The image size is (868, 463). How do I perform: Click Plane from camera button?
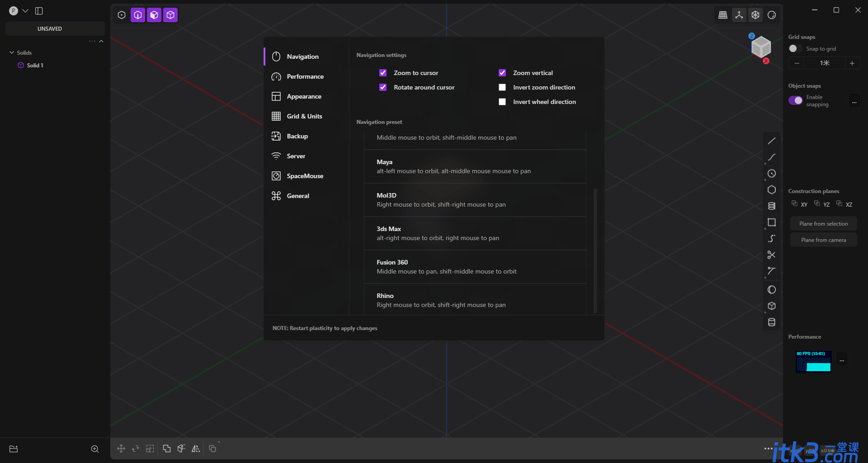point(823,240)
